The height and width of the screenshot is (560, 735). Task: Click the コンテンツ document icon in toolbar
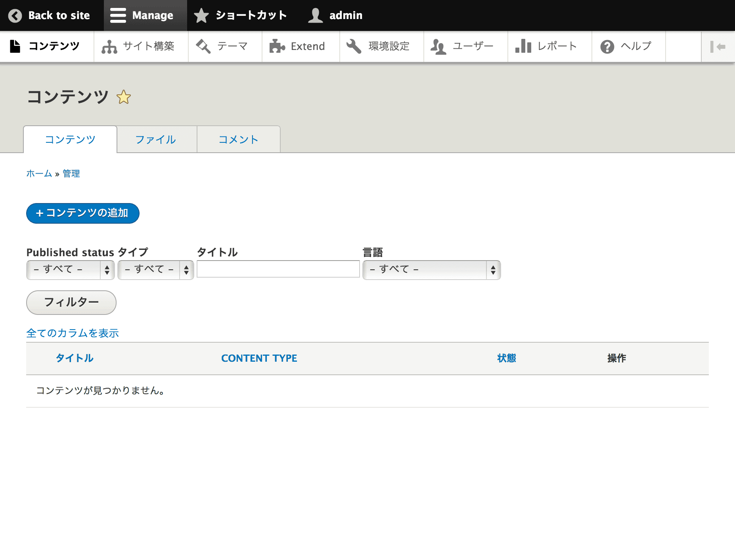pyautogui.click(x=15, y=46)
